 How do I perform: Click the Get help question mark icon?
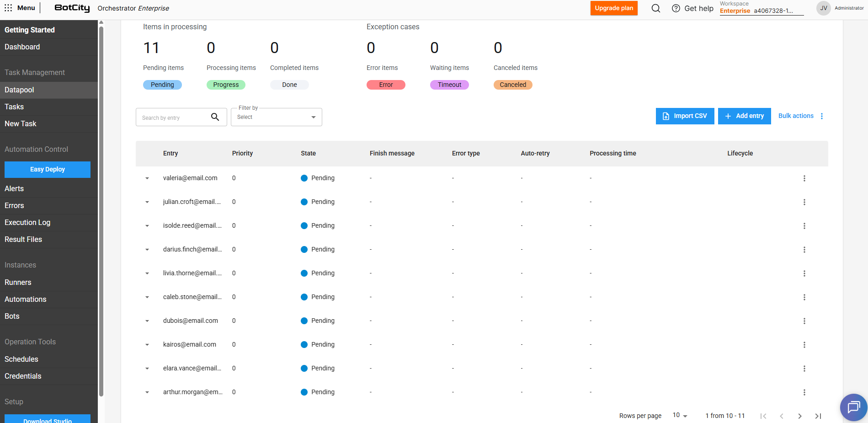676,8
